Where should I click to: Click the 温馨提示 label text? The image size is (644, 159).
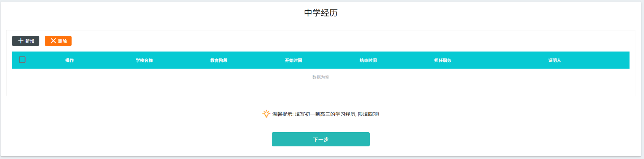282,114
